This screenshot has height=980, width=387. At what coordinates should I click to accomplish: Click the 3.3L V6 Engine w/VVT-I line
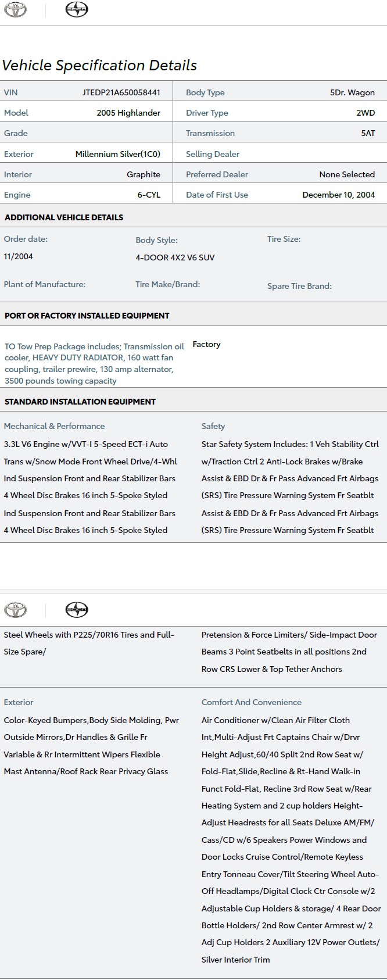pyautogui.click(x=85, y=444)
